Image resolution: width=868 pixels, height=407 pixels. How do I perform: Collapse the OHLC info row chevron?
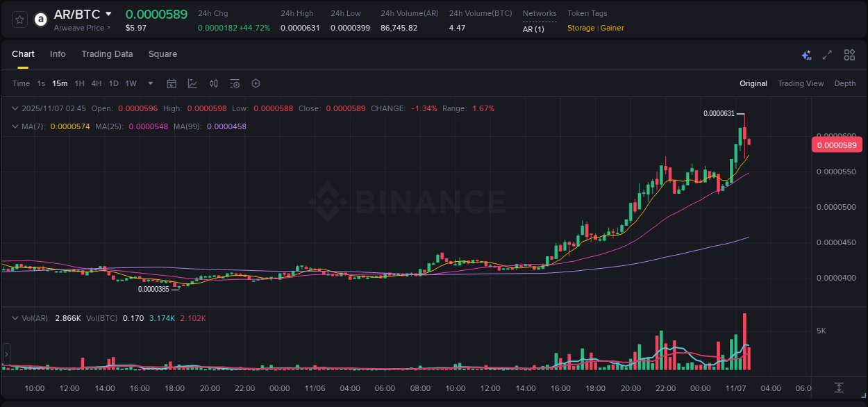click(x=15, y=108)
